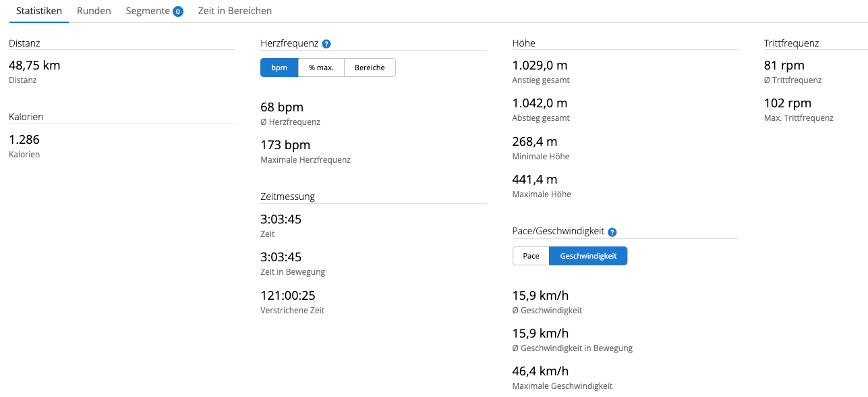Screen dimensions: 868x397
Task: Select the 173 bpm maximum heart rate
Action: click(x=285, y=145)
